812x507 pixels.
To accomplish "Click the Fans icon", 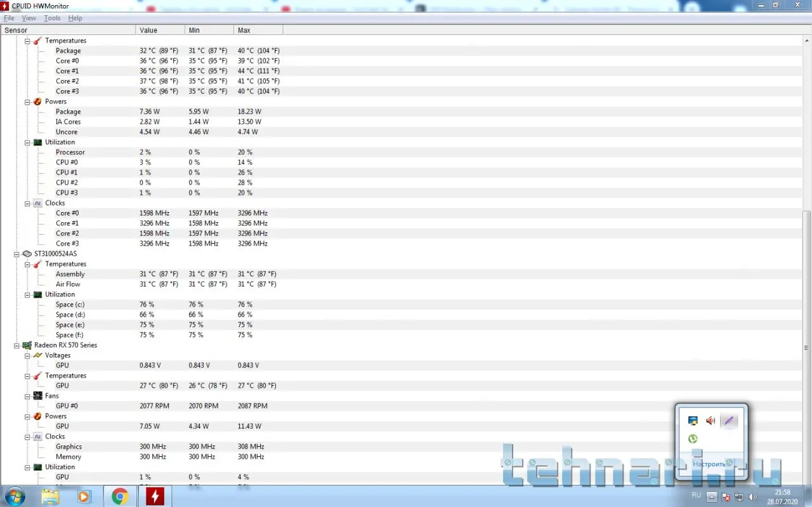I will click(37, 396).
